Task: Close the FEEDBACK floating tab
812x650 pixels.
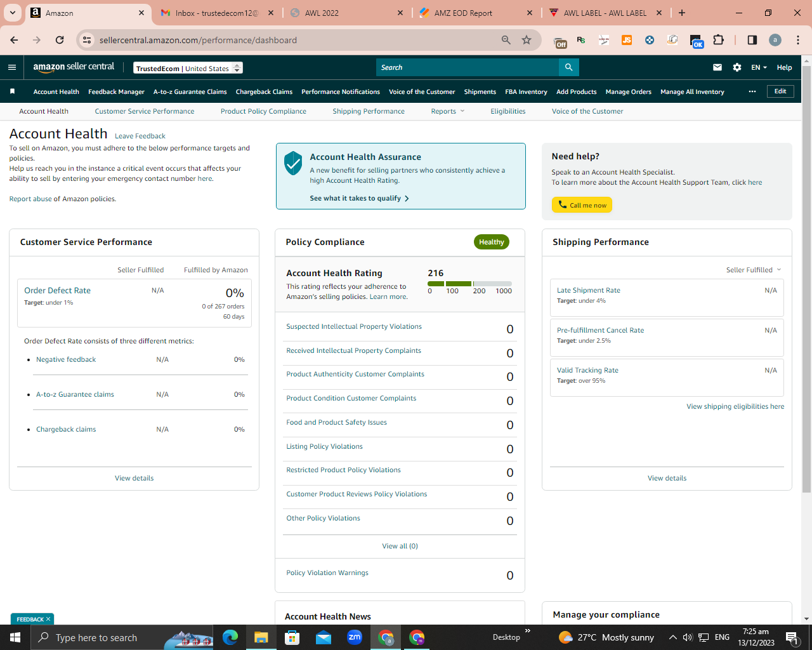Action: pos(48,620)
